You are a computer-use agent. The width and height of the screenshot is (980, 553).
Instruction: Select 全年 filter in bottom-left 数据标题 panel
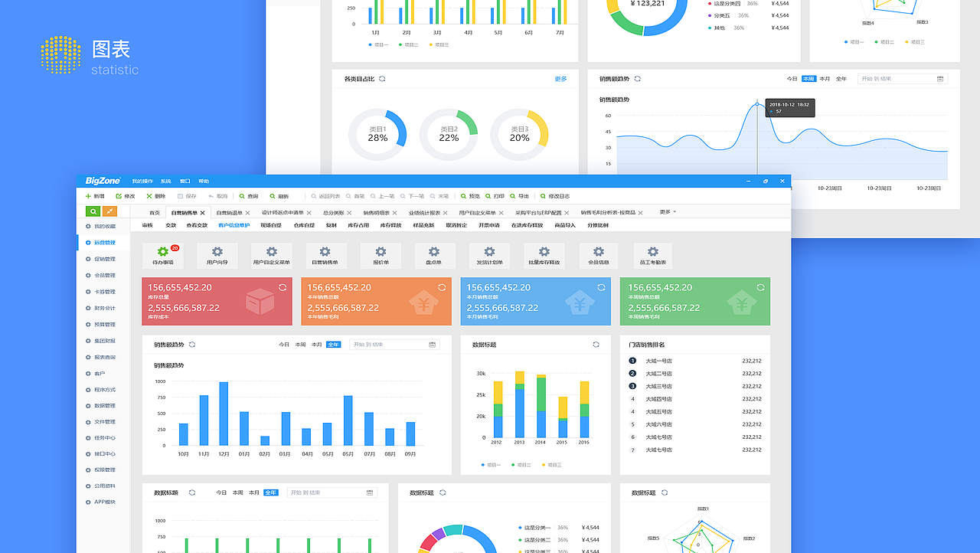tap(271, 492)
